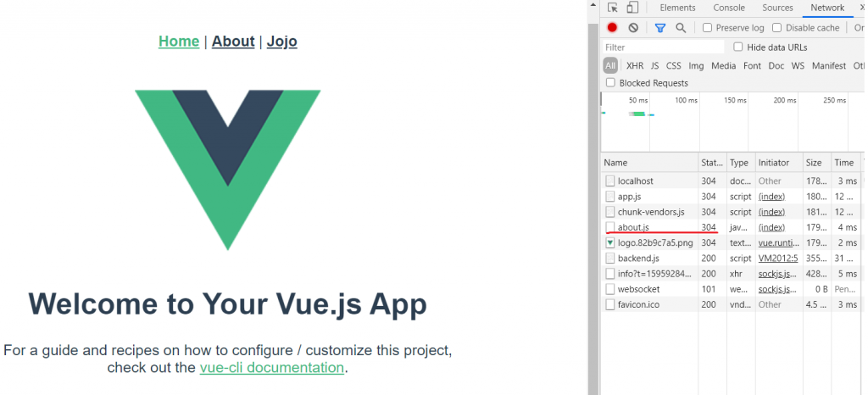Open the Home navigation link
The height and width of the screenshot is (395, 868).
179,42
